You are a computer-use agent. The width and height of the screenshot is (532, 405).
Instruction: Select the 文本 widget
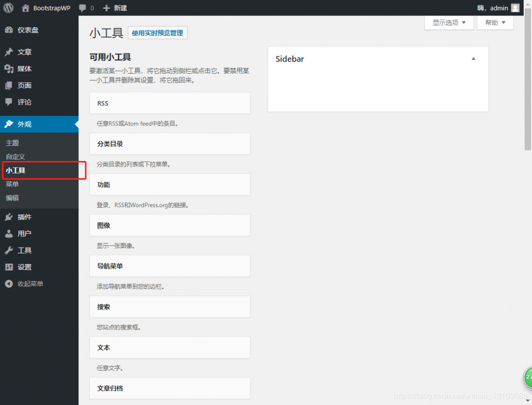170,347
